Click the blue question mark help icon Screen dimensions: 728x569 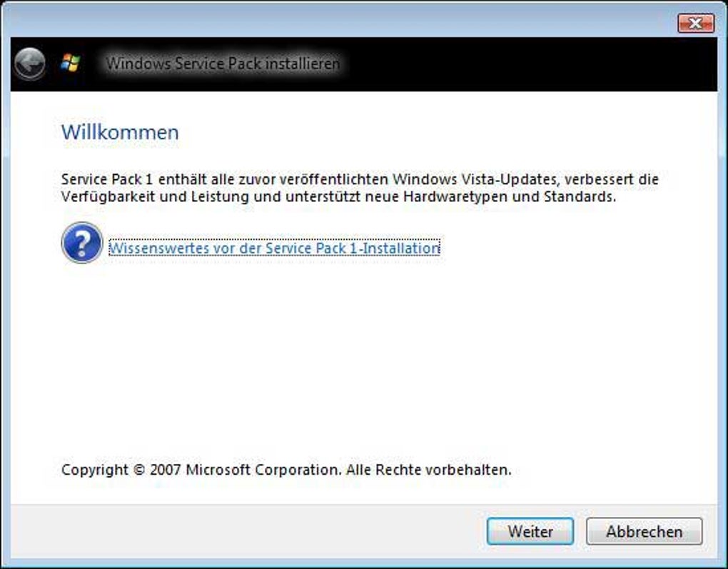82,243
